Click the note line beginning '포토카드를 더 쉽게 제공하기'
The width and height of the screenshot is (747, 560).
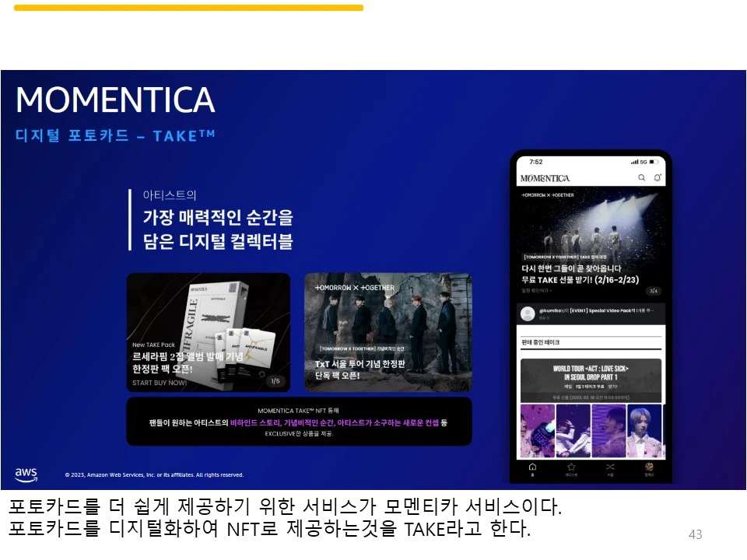tap(285, 507)
